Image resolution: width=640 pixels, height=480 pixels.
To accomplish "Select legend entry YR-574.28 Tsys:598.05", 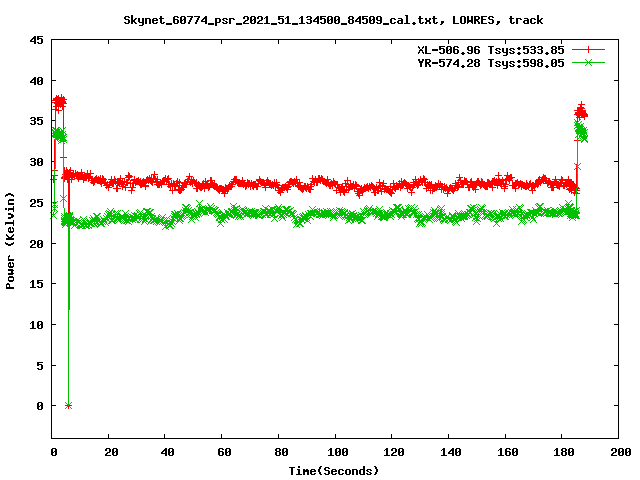I will (491, 63).
